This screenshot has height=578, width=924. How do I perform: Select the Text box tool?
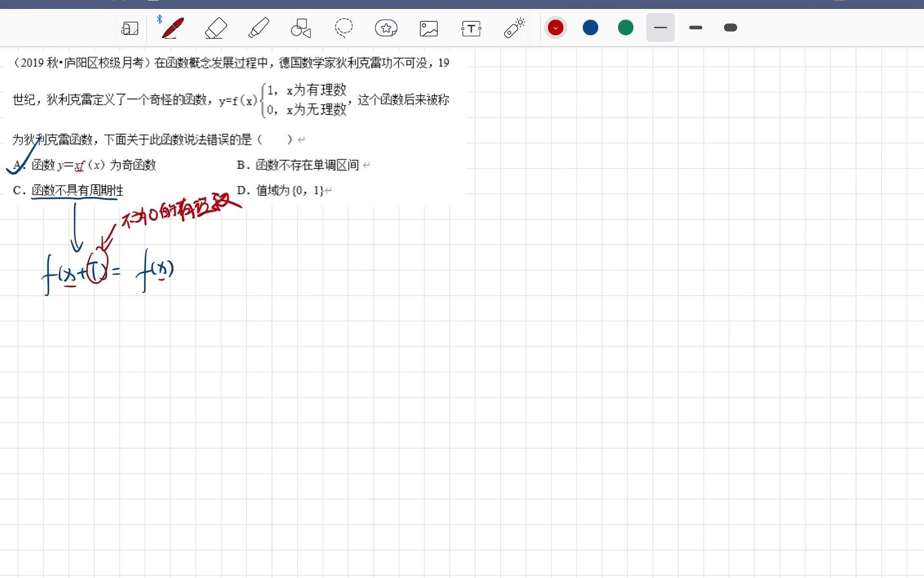(x=471, y=28)
